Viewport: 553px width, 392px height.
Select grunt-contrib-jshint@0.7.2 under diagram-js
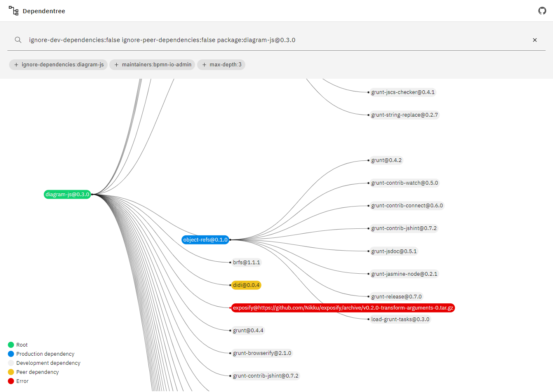[266, 376]
